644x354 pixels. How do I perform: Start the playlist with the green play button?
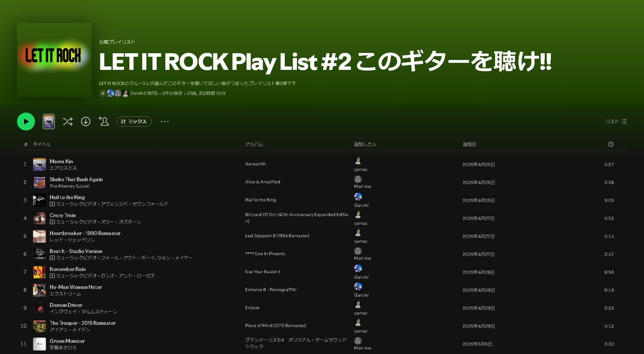[26, 121]
